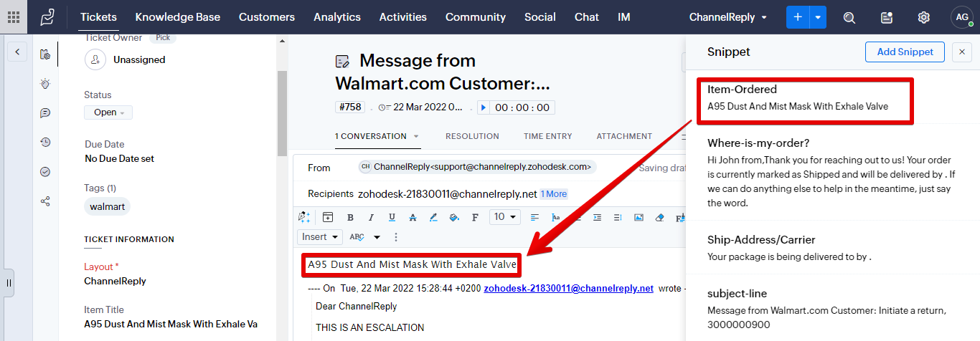Go to the Social tab
This screenshot has width=980, height=341.
tap(540, 17)
